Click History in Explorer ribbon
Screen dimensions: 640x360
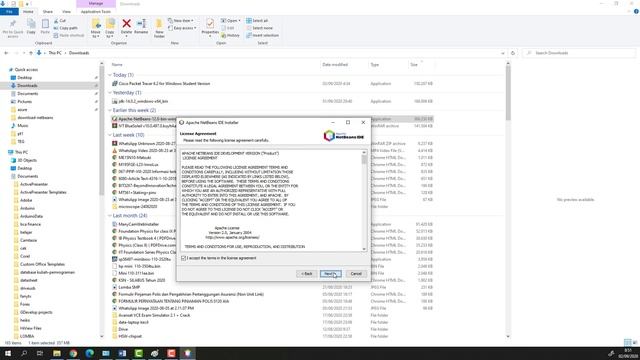(230, 36)
